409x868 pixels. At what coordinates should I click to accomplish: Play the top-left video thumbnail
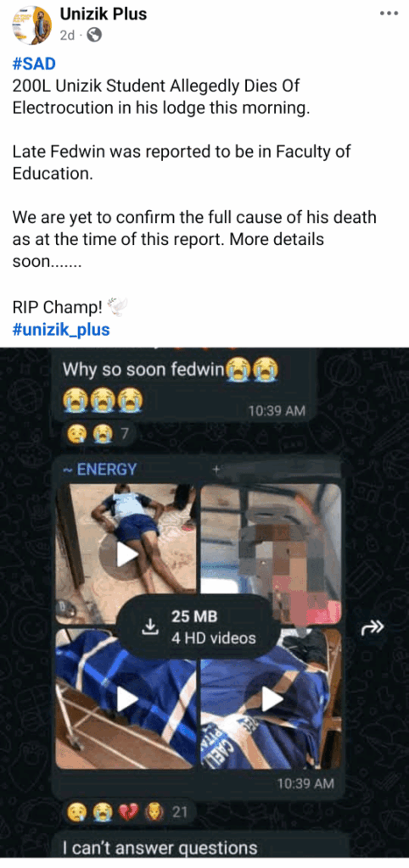tap(126, 554)
